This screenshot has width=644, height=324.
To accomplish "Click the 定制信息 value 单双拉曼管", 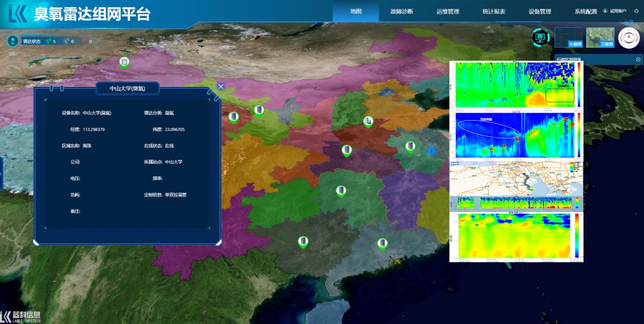I will (x=176, y=195).
